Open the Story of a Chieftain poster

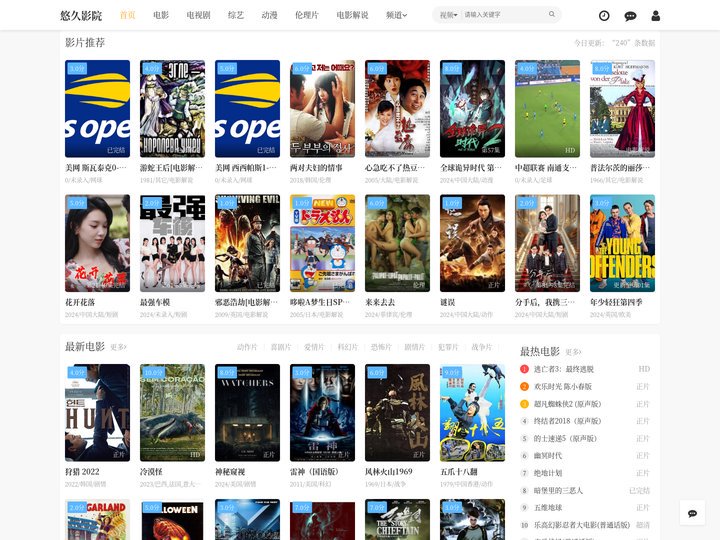[397, 519]
